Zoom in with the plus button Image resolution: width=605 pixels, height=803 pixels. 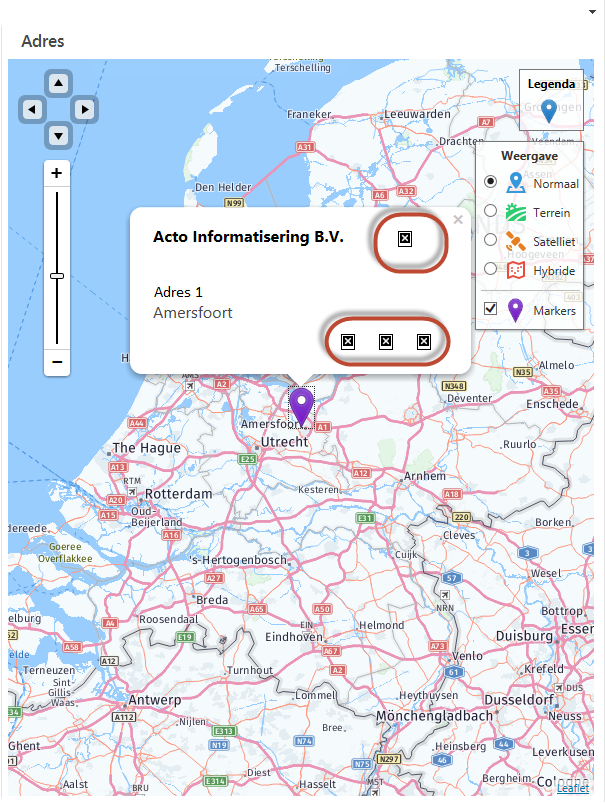tap(57, 173)
